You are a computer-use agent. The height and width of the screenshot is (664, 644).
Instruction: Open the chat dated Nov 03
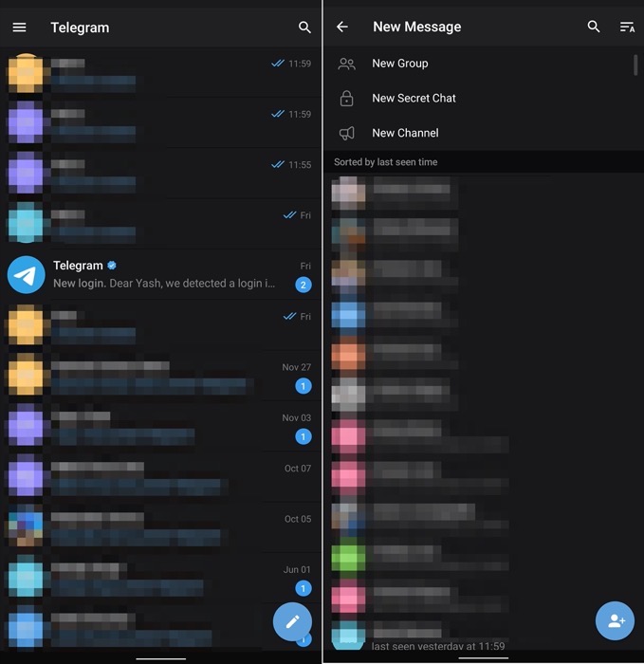160,427
